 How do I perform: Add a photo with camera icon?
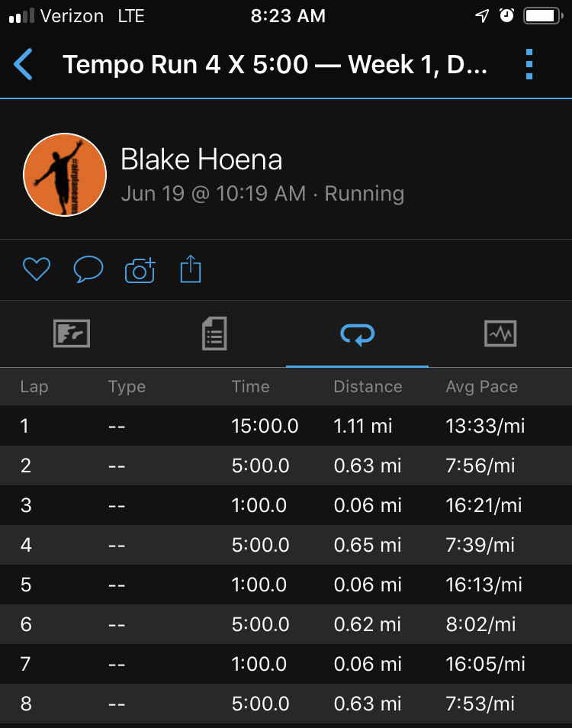tap(140, 269)
